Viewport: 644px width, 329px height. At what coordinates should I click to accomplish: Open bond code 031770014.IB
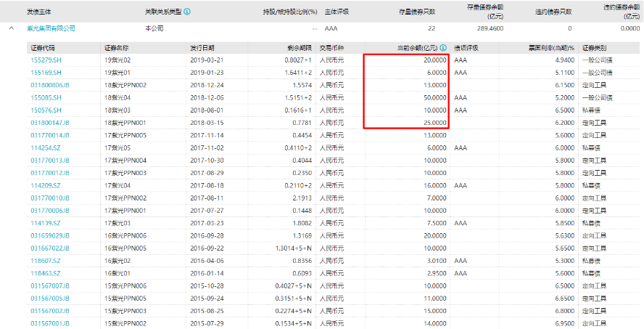point(50,135)
